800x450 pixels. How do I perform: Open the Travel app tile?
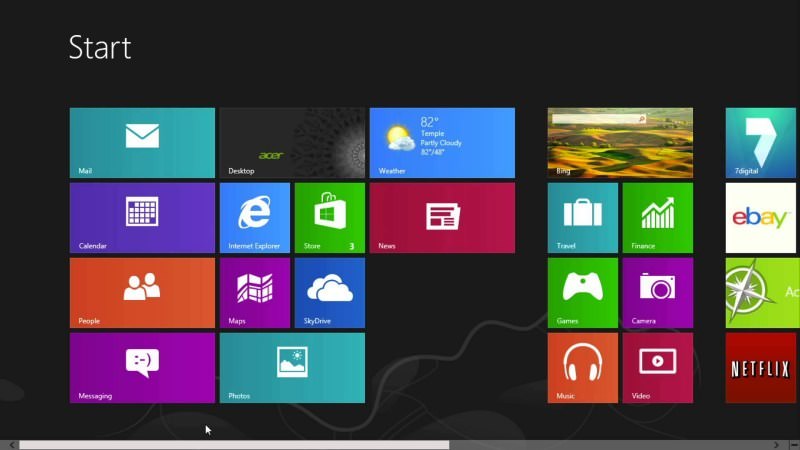click(x=582, y=218)
